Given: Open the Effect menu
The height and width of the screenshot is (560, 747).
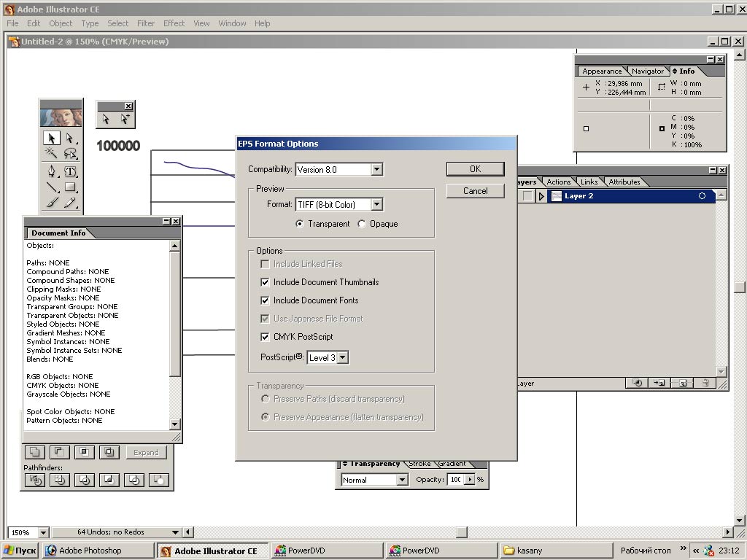Looking at the screenshot, I should click(174, 23).
